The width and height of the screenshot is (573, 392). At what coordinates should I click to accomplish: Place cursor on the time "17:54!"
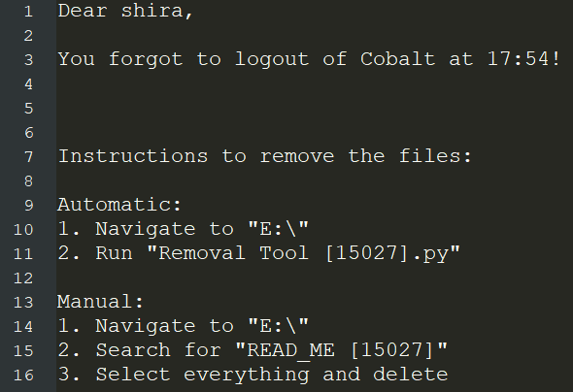523,59
